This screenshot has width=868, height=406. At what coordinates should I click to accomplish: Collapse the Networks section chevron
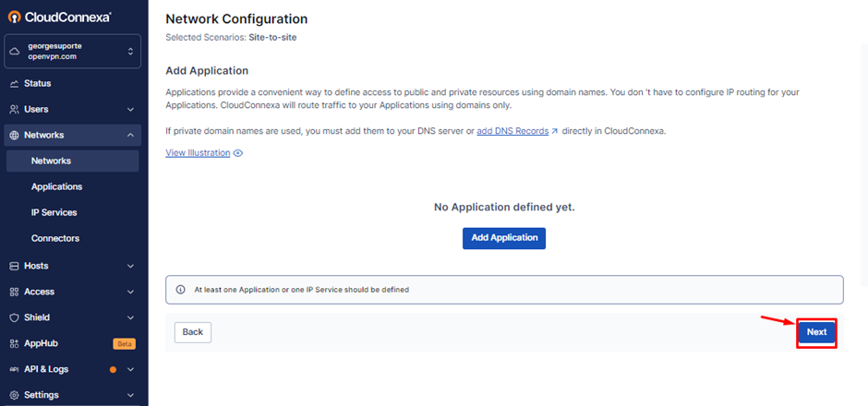click(x=130, y=136)
